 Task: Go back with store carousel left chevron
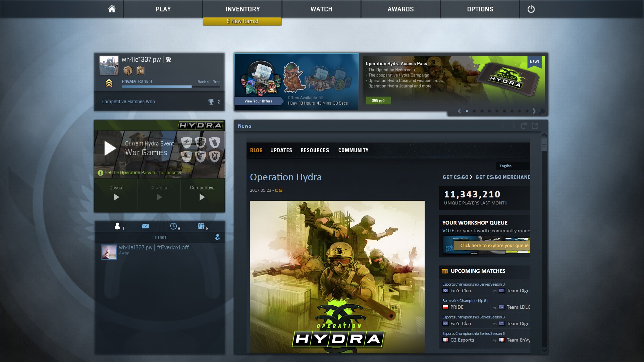tap(459, 111)
